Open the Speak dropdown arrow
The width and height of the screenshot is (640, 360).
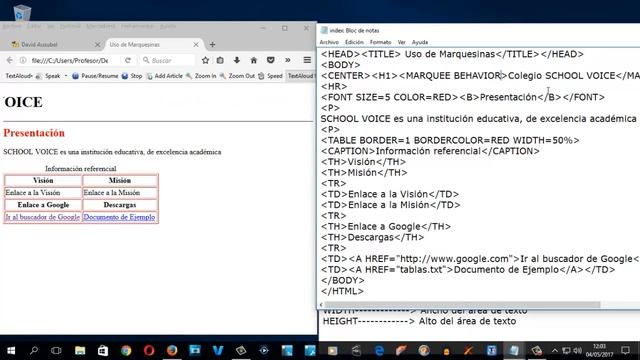(x=66, y=76)
